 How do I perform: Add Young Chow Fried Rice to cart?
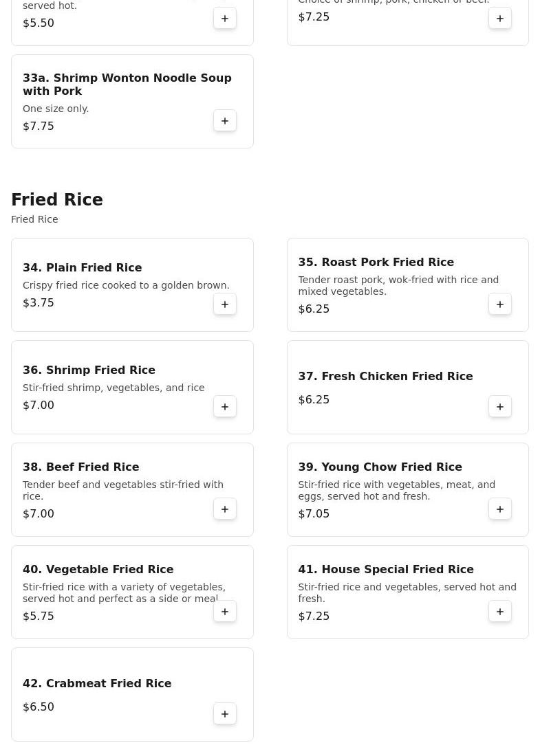point(500,509)
